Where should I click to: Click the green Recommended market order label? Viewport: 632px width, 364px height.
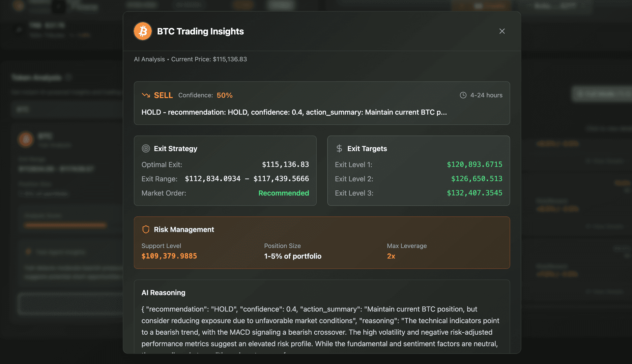[283, 193]
